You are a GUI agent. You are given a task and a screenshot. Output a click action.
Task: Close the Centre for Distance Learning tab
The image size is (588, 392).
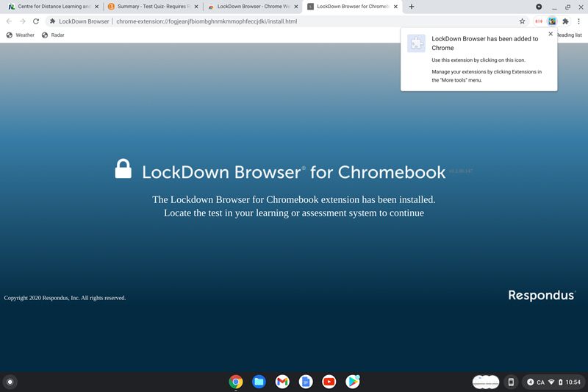point(96,7)
